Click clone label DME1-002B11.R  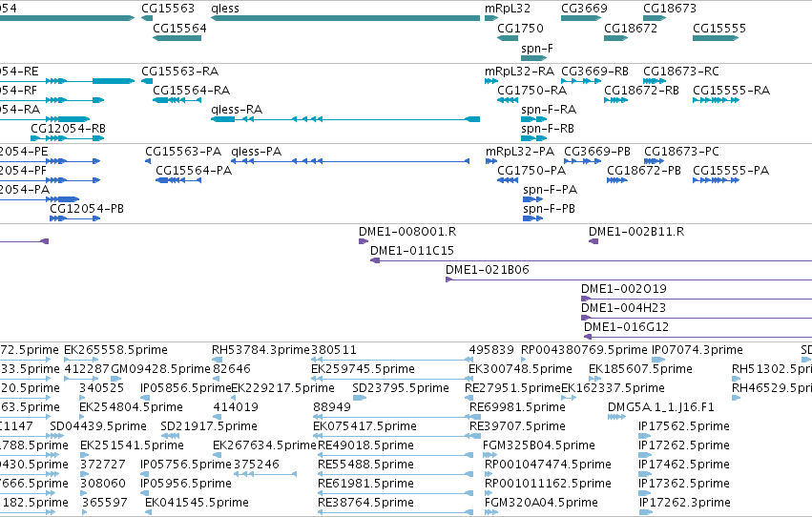click(636, 232)
